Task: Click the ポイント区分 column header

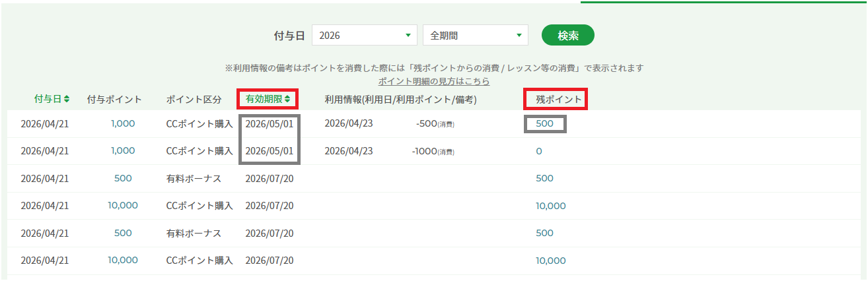Action: click(194, 100)
